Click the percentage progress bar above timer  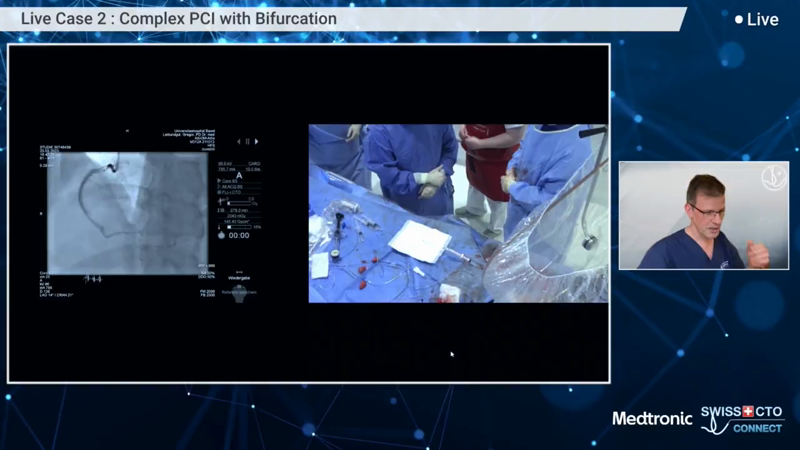[x=240, y=227]
